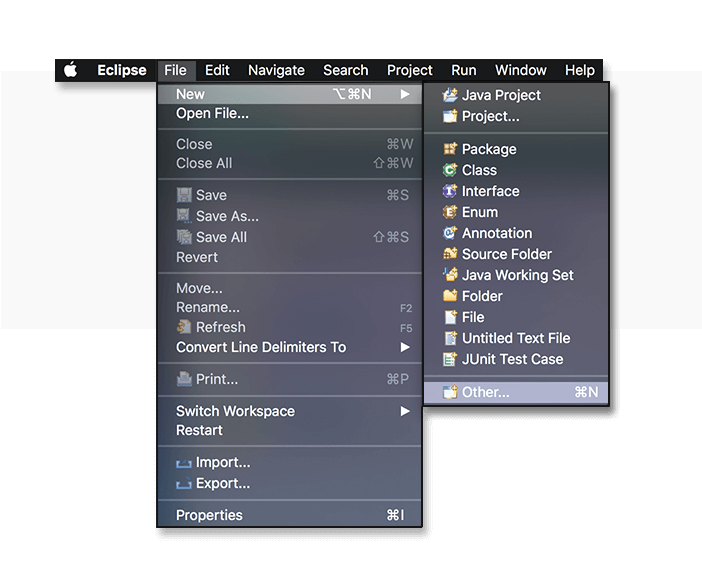Expand the New submenu arrow

(405, 94)
